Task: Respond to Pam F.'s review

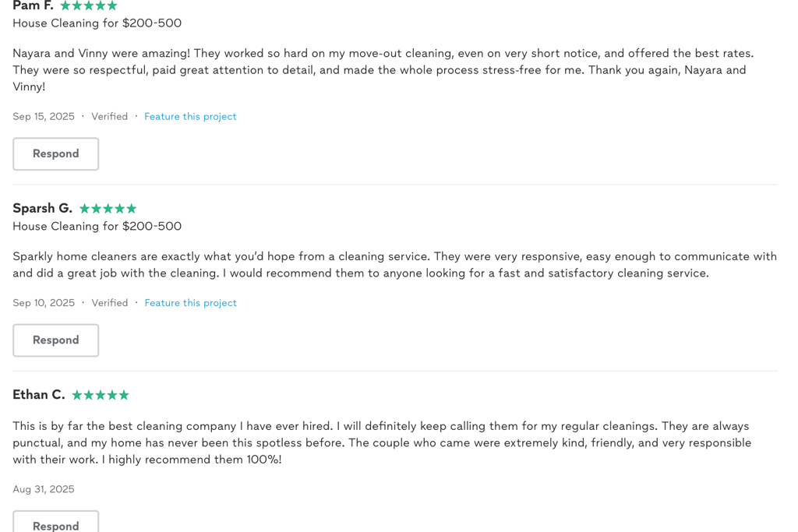Action: point(56,154)
